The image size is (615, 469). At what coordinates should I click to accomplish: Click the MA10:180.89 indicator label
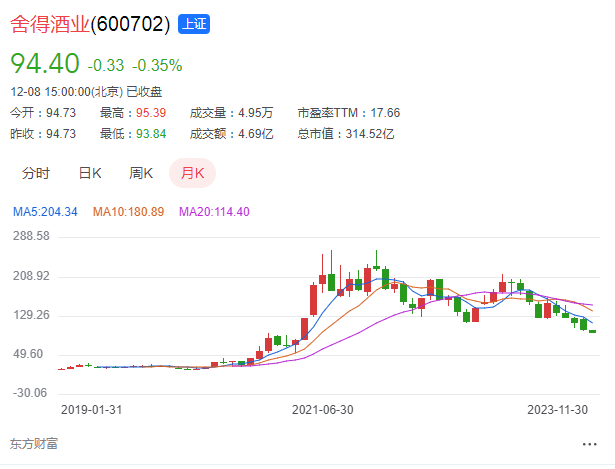point(128,212)
